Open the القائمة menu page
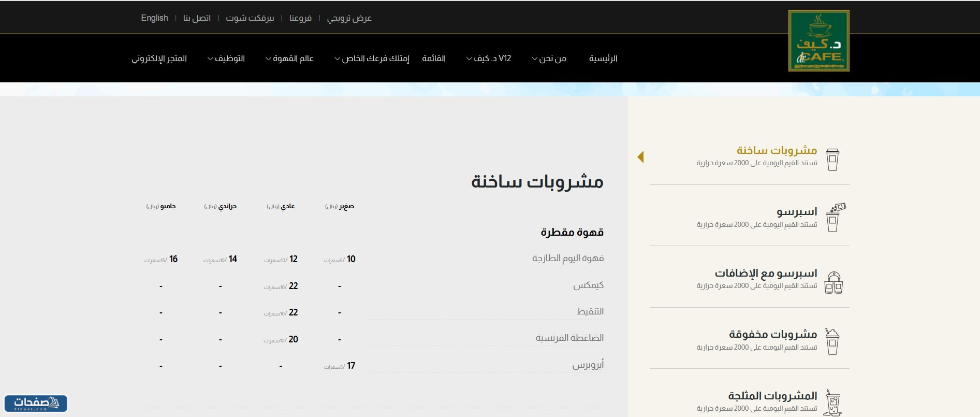Screen dimensions: 980x417 click(x=434, y=59)
